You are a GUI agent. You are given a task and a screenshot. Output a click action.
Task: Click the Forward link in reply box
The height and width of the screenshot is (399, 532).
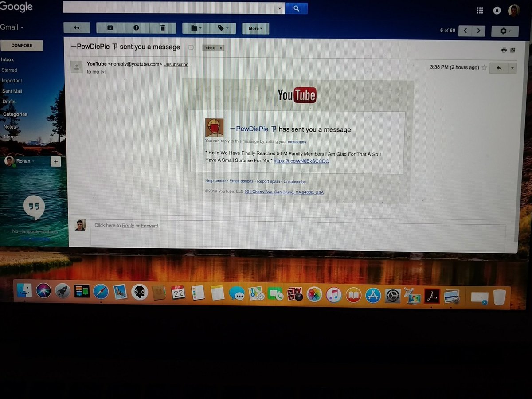[x=149, y=226]
